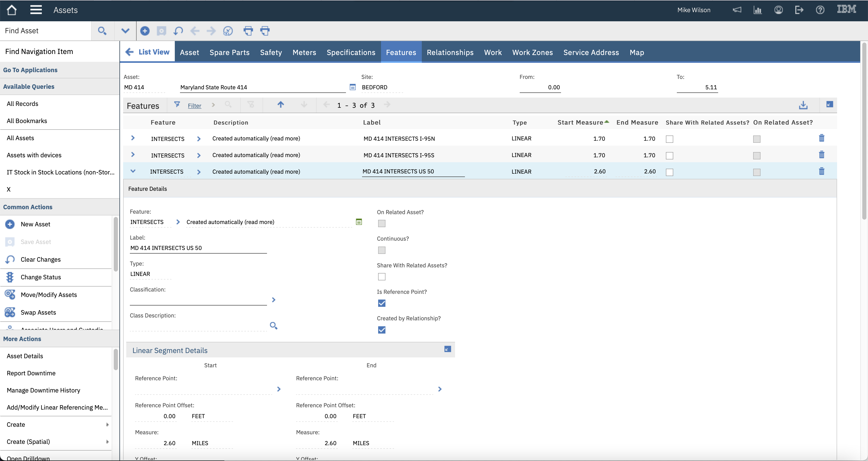The image size is (868, 461).
Task: Click the Clear Changes toolbar icon
Action: [178, 31]
